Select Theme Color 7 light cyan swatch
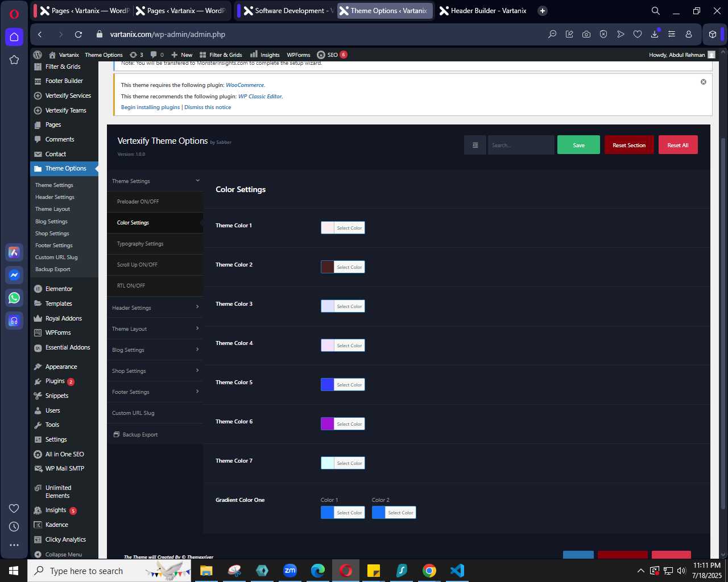This screenshot has width=728, height=582. [328, 463]
